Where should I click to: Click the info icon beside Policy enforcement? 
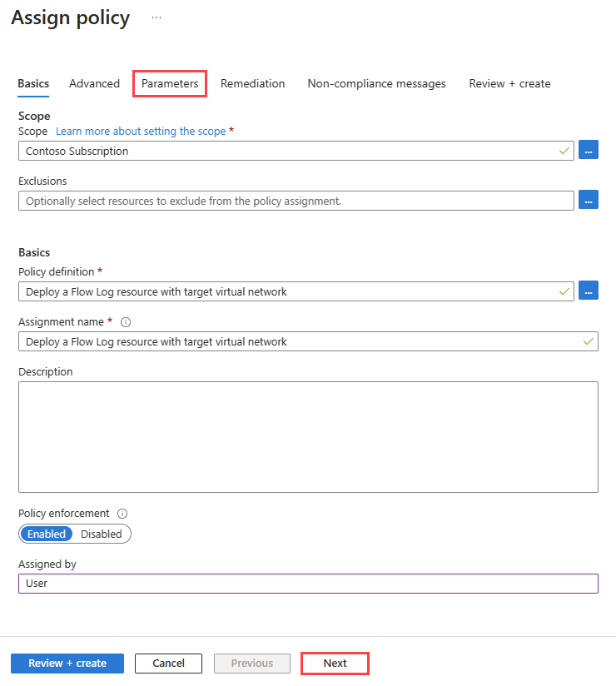[122, 514]
